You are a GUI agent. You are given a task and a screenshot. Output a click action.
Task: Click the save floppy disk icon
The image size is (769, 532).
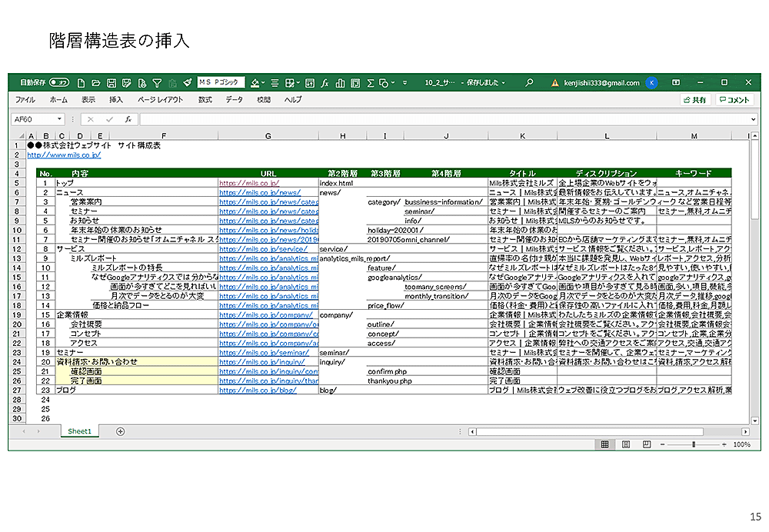point(112,82)
